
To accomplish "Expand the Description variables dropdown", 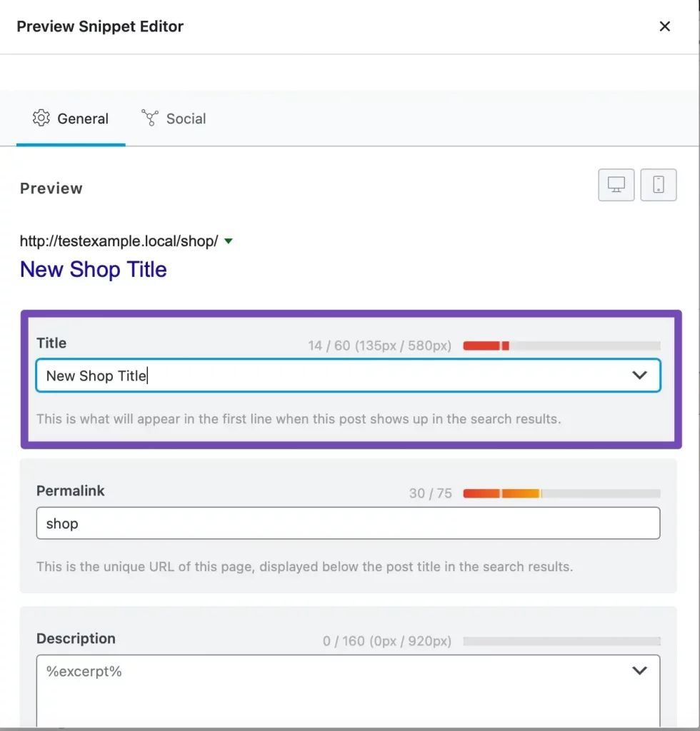I will tap(639, 670).
